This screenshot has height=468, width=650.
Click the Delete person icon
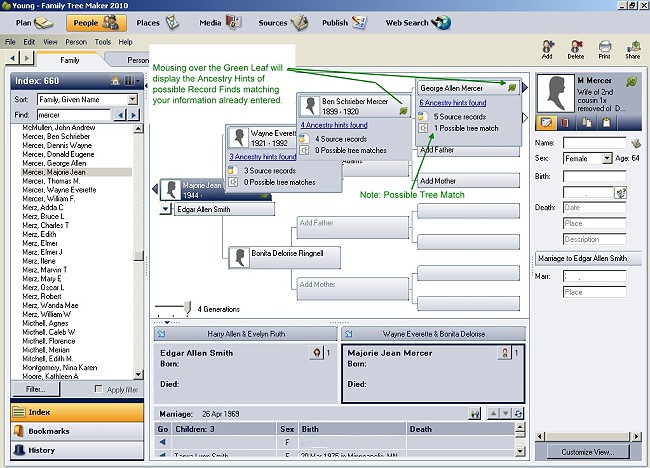pos(576,49)
